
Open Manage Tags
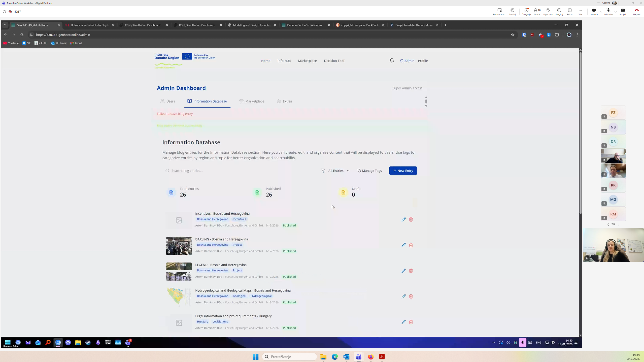pos(369,171)
